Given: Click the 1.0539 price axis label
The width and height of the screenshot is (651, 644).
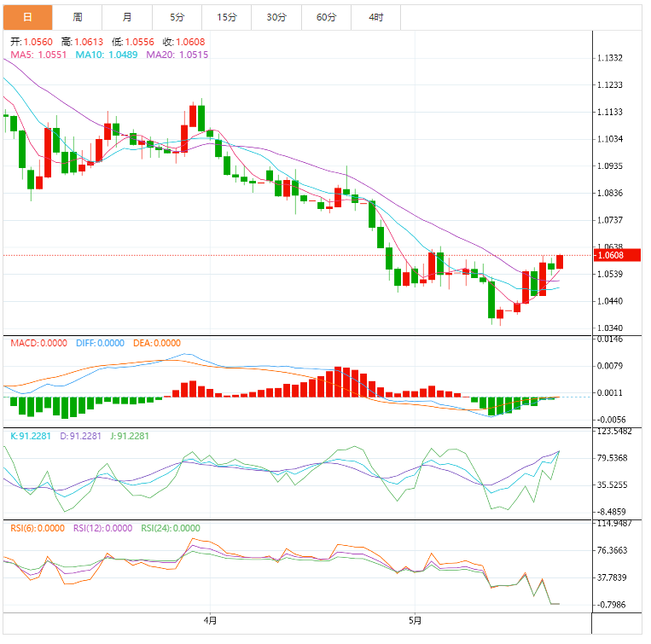Looking at the screenshot, I should click(x=610, y=274).
